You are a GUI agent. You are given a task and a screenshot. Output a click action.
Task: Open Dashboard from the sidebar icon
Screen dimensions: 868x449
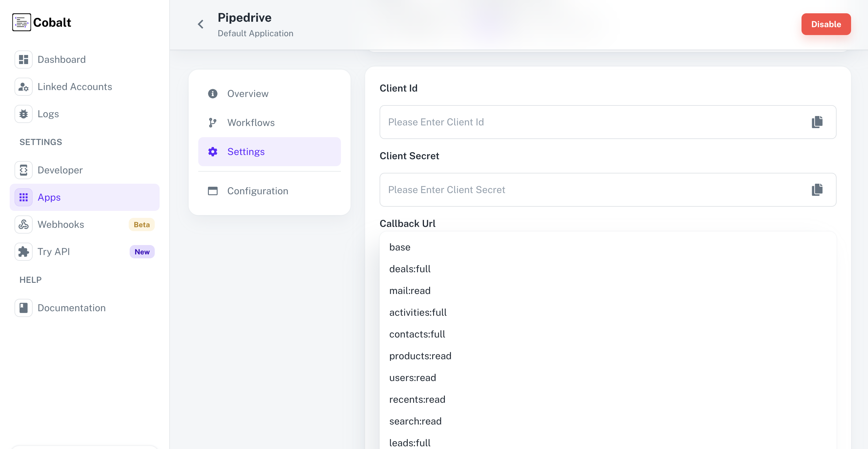tap(23, 60)
